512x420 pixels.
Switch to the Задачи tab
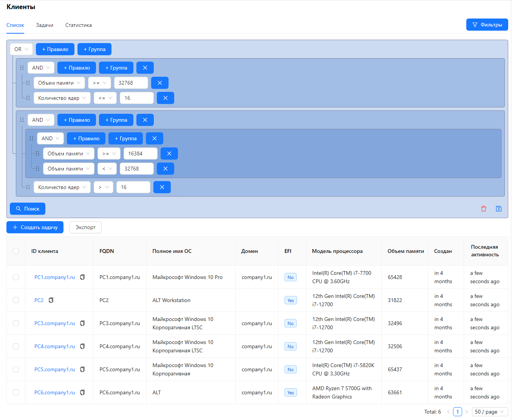(45, 25)
